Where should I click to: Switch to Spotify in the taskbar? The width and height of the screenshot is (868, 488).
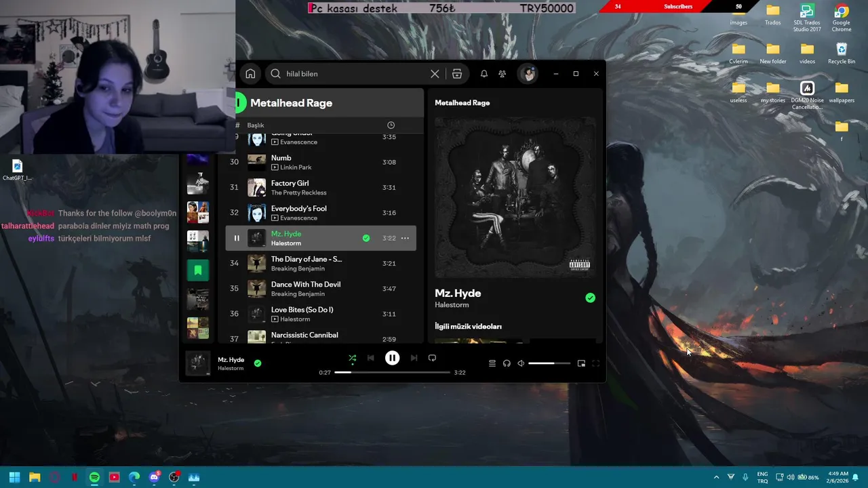(94, 477)
